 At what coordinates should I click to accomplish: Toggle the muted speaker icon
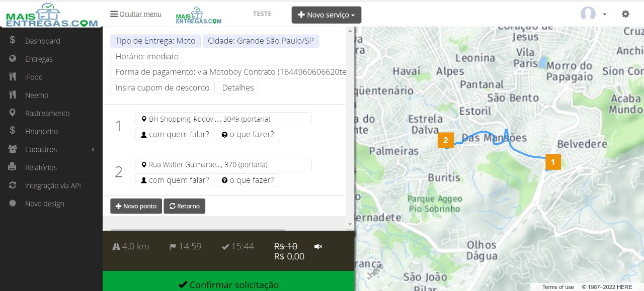tap(318, 246)
